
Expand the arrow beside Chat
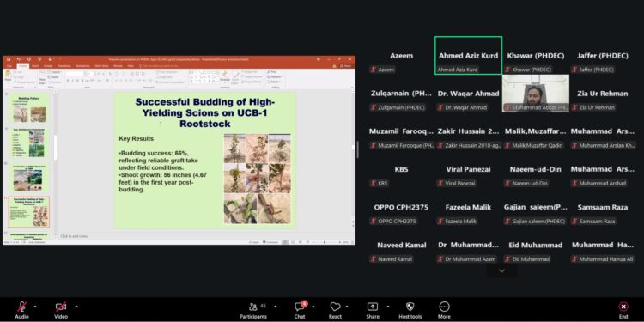coord(313,307)
